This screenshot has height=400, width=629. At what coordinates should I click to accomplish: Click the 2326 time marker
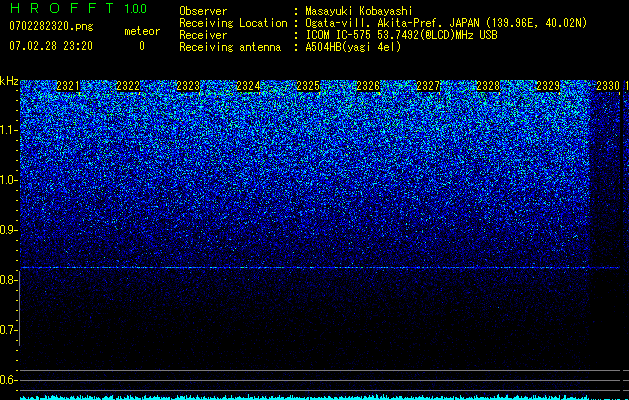point(368,86)
